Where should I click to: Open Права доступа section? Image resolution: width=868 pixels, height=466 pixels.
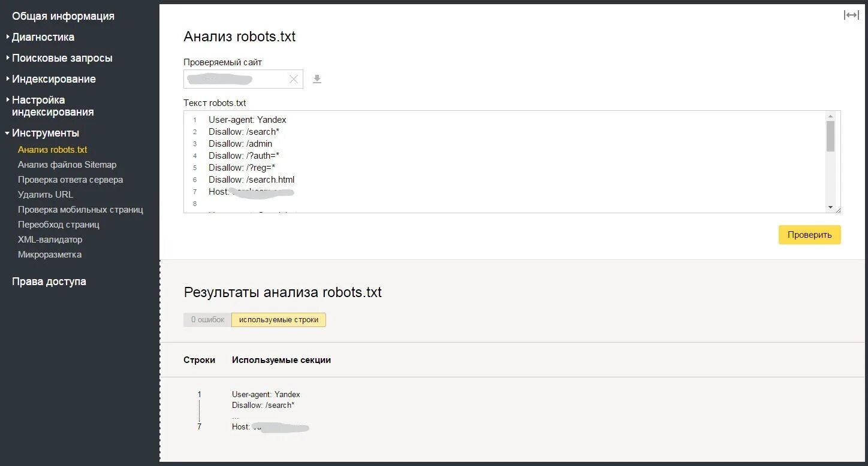point(49,282)
